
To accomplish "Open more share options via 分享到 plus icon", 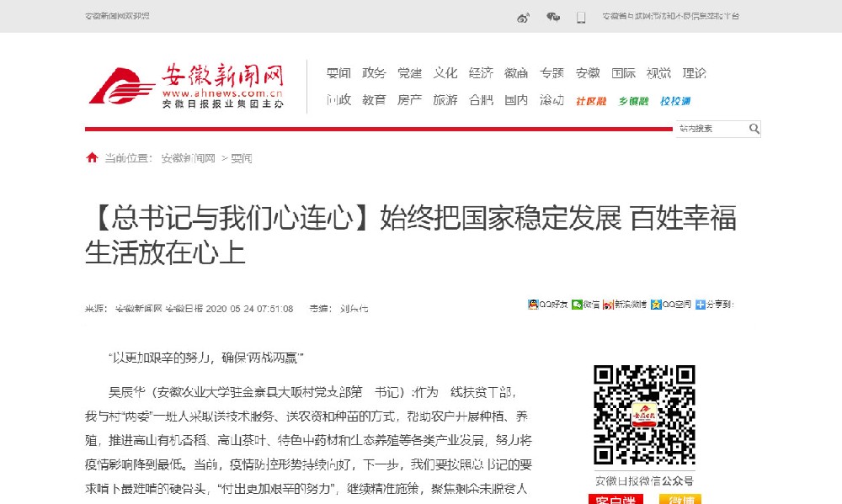I will pos(699,303).
